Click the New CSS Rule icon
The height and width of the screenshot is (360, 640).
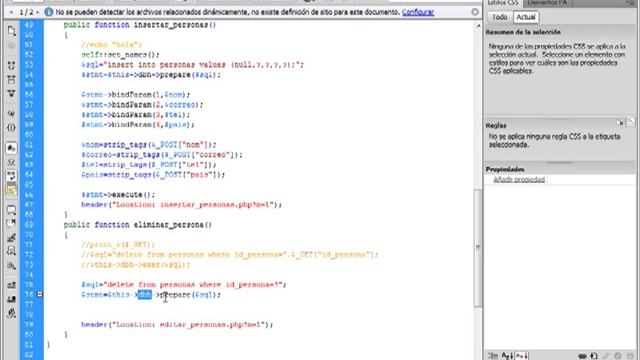coord(594,356)
